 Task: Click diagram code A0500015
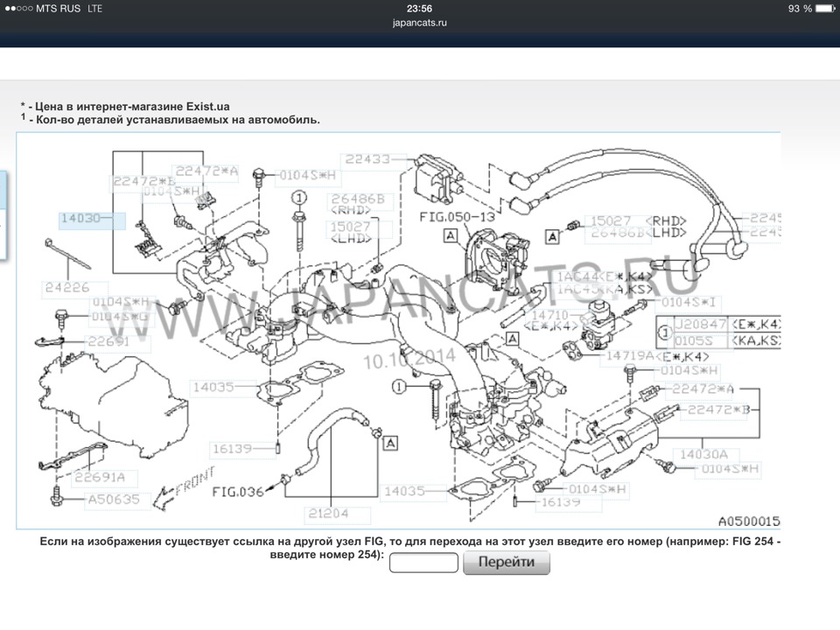749,521
